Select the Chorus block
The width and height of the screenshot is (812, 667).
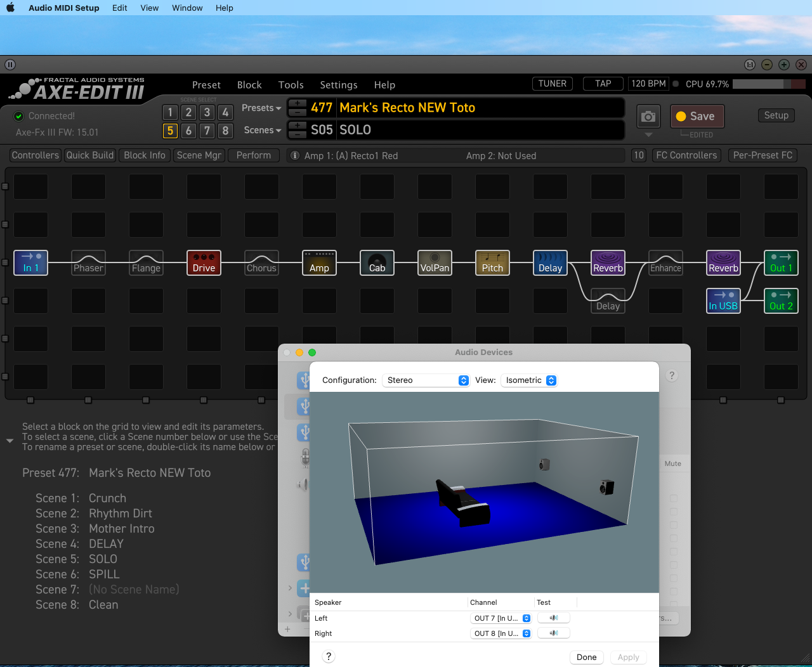point(262,262)
